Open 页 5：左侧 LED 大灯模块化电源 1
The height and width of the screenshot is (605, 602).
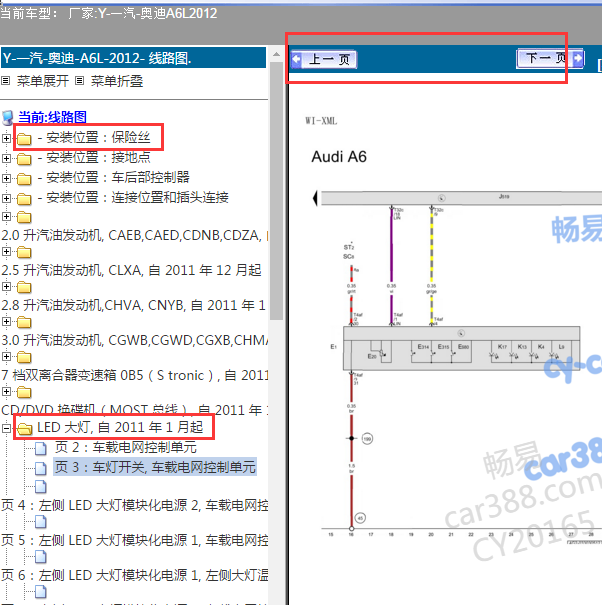coord(135,540)
